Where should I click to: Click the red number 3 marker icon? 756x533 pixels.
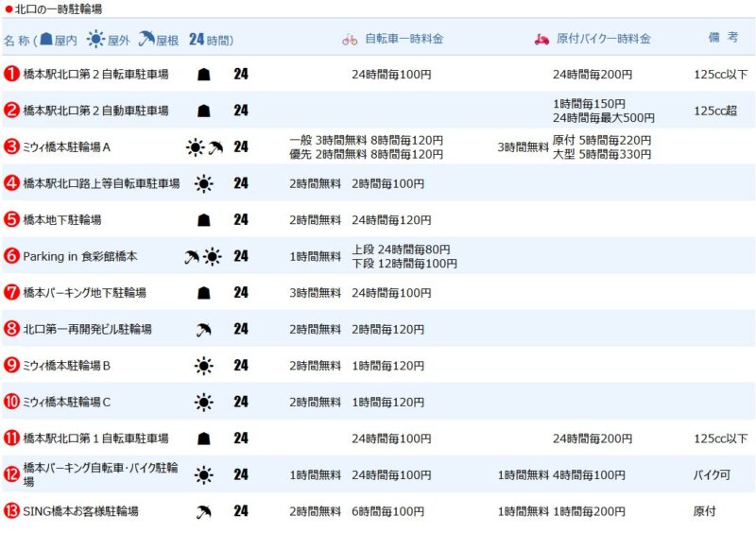tap(11, 146)
